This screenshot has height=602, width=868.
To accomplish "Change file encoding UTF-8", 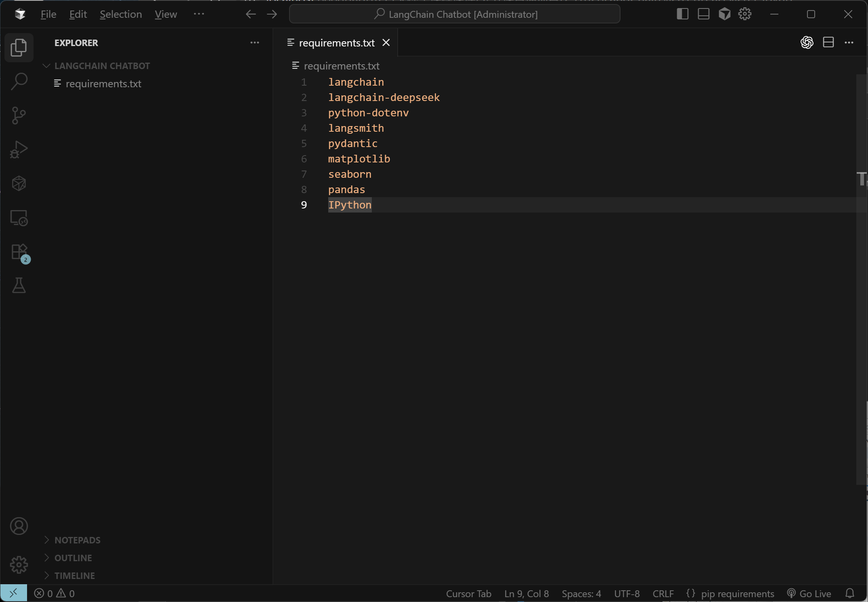I will coord(627,593).
